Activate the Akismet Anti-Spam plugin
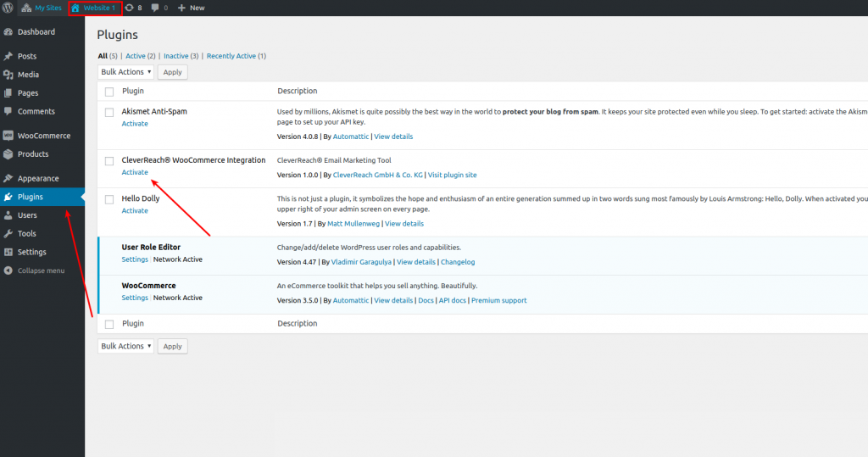 coord(135,124)
